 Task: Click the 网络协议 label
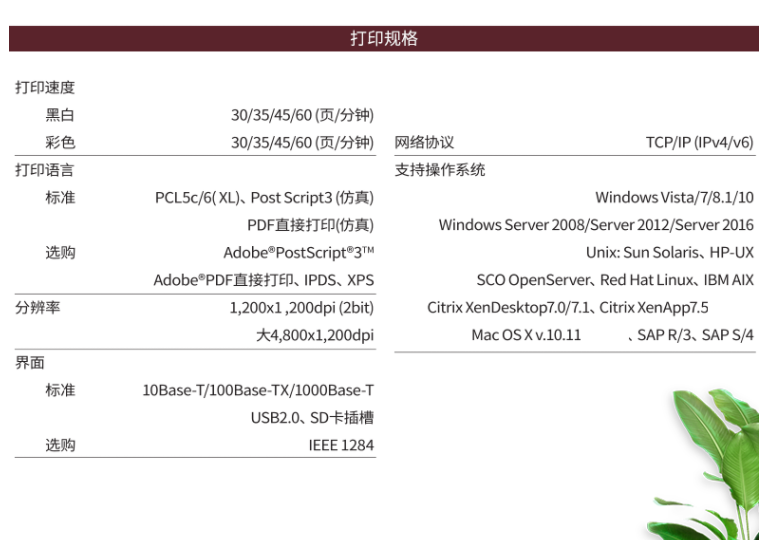tap(424, 143)
